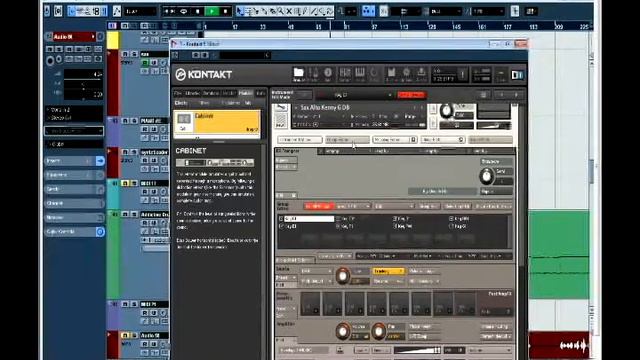Select Cabinet module in browser list
Viewport: 640px width, 360px height.
pyautogui.click(x=217, y=123)
